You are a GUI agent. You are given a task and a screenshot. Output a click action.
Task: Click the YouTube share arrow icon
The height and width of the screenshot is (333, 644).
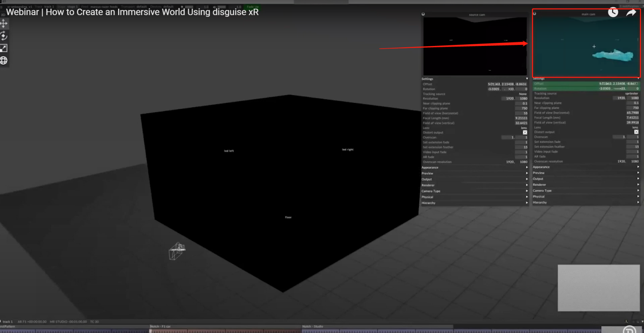[631, 12]
